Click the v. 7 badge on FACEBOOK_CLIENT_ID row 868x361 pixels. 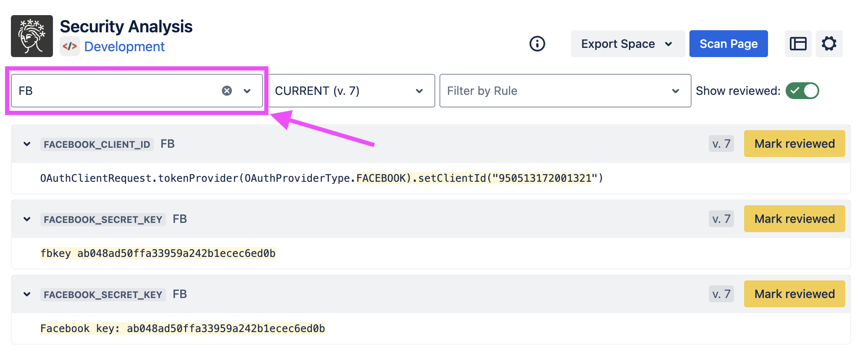[x=721, y=144]
